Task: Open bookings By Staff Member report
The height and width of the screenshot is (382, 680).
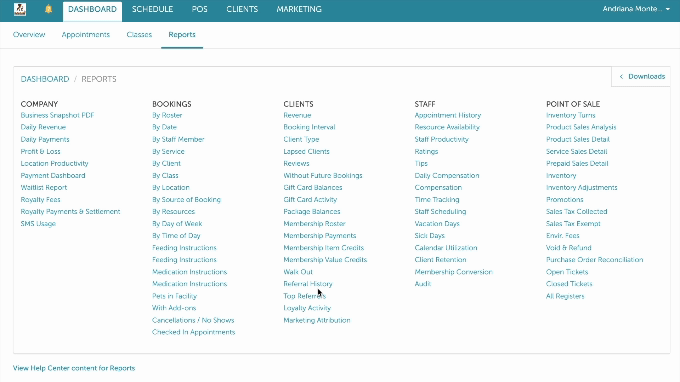Action: [178, 140]
